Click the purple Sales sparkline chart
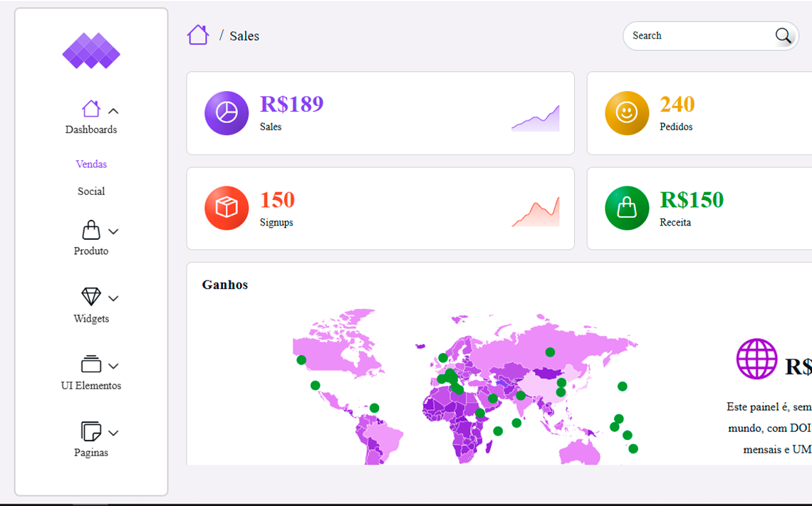This screenshot has width=812, height=506. coord(536,118)
